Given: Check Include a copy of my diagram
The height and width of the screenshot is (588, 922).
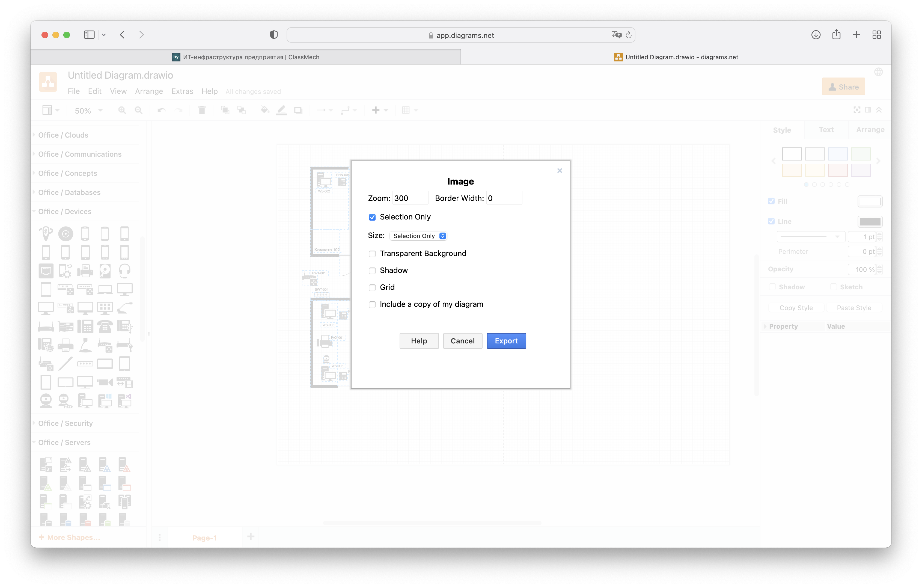Looking at the screenshot, I should (372, 305).
